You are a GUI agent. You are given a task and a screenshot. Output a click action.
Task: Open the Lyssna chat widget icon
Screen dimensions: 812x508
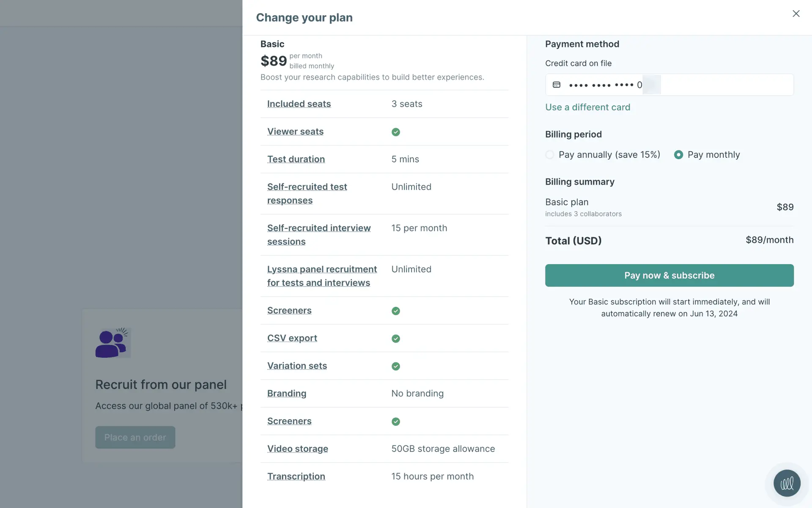pos(787,483)
